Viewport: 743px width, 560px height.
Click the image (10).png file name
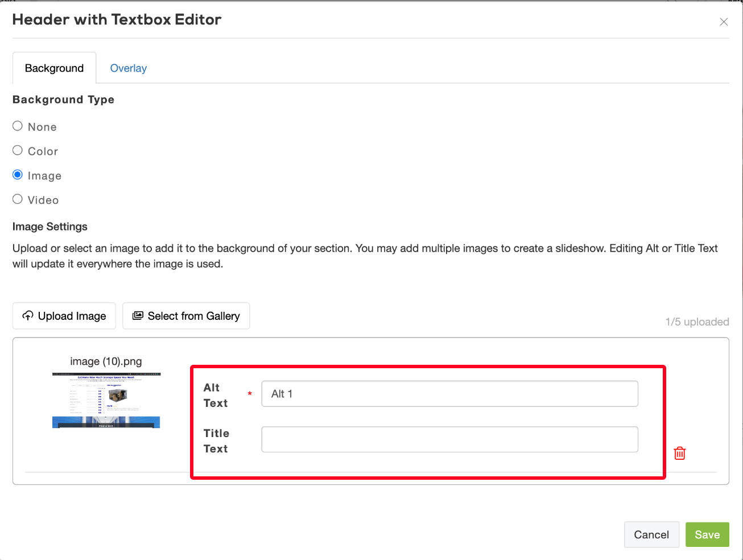(106, 361)
